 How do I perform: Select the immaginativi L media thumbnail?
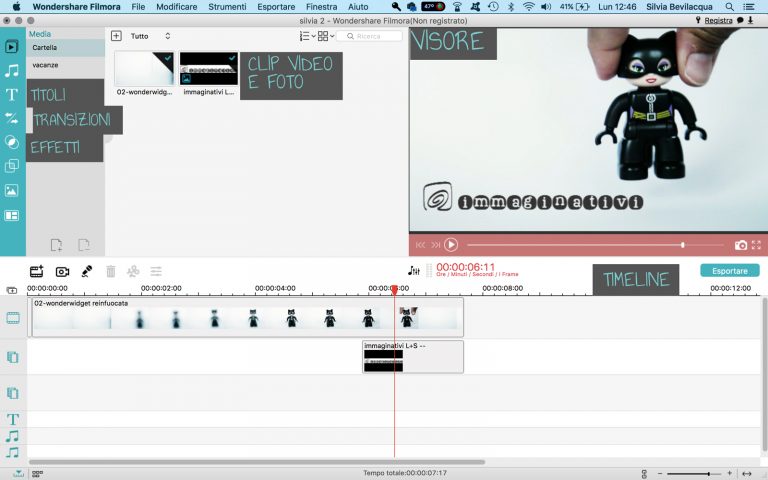coord(209,69)
